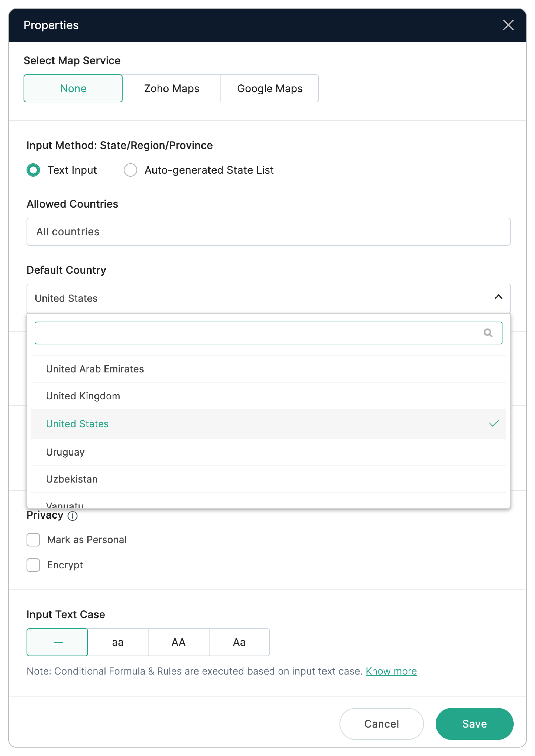The height and width of the screenshot is (756, 535).
Task: Enable the Mark as Personal checkbox
Action: (33, 540)
